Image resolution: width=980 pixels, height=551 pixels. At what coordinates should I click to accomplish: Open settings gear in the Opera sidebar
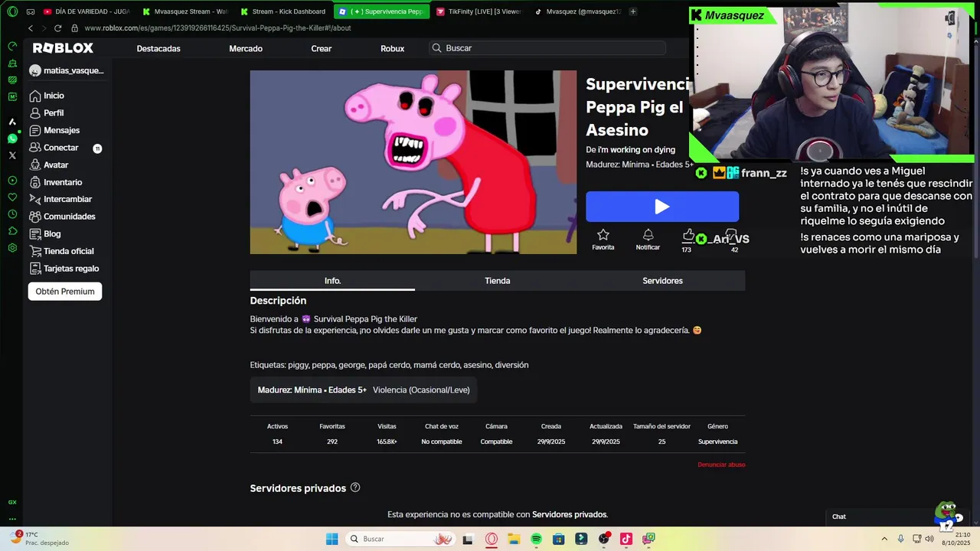coord(12,248)
